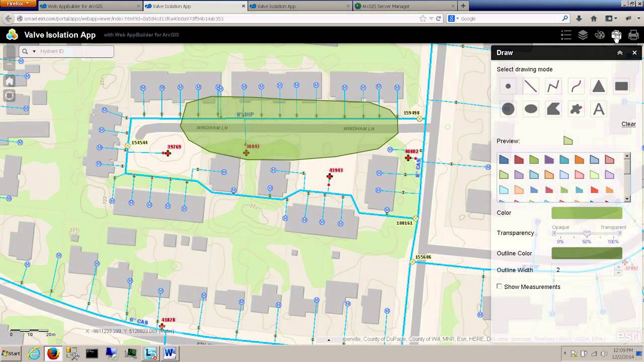Screen dimensions: 644x362
Task: Pick the red polygon symbol in first row
Action: pyautogui.click(x=519, y=159)
